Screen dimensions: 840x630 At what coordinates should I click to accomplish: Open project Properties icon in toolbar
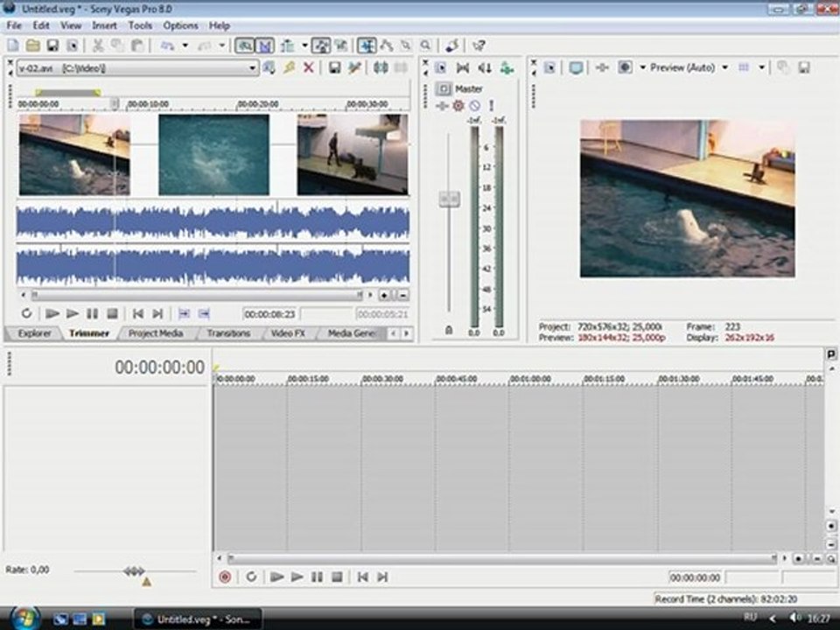pyautogui.click(x=72, y=45)
